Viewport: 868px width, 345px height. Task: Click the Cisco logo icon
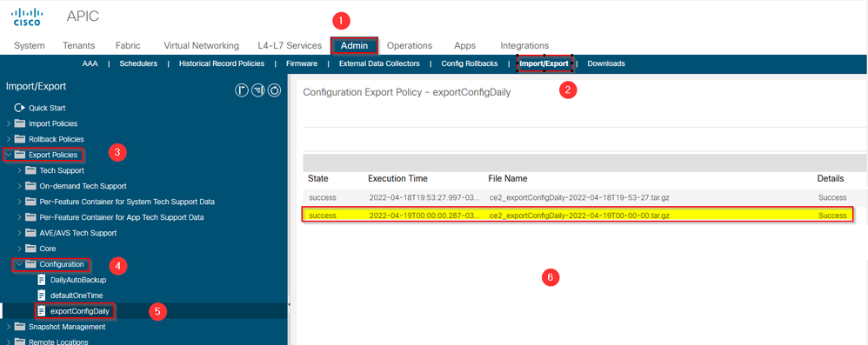click(x=27, y=17)
